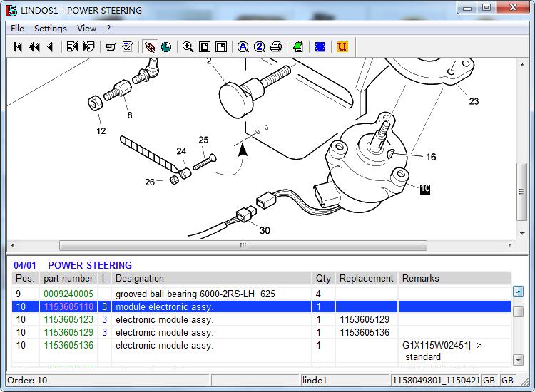Click next parts list page icon
535x392 pixels.
coord(88,47)
